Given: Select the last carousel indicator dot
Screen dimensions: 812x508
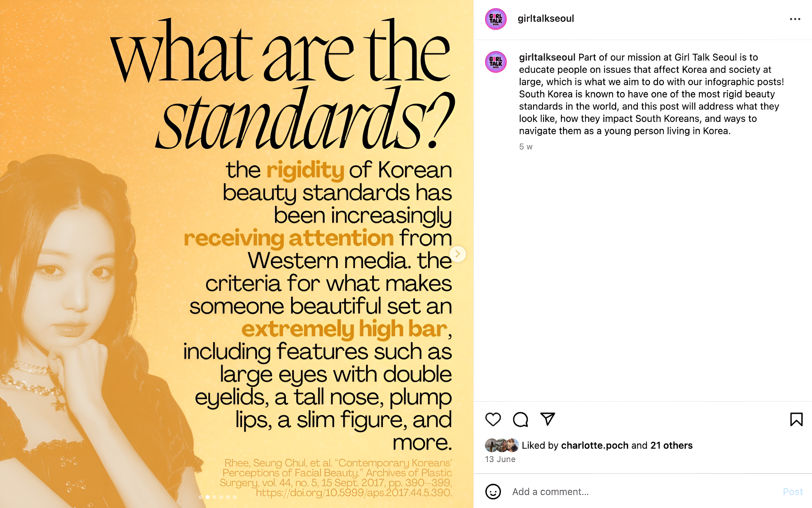Looking at the screenshot, I should pos(235,497).
